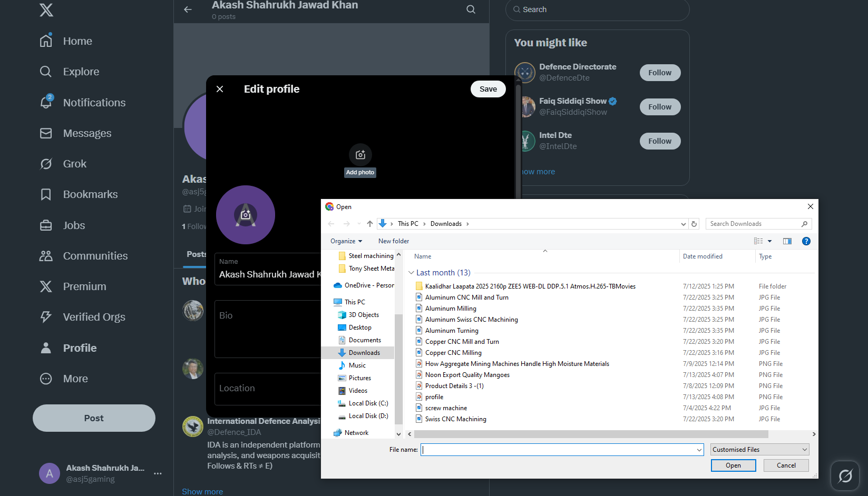868x496 pixels.
Task: Change the file view layout icon
Action: (758, 241)
